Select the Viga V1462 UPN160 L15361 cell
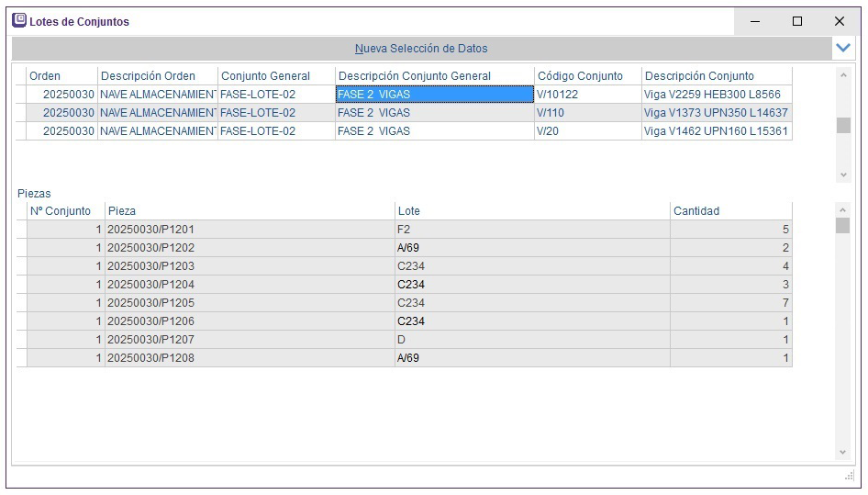 pos(716,131)
